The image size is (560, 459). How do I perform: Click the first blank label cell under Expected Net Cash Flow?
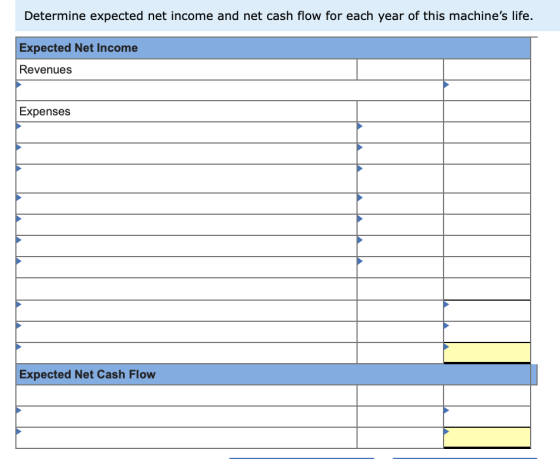click(x=186, y=395)
